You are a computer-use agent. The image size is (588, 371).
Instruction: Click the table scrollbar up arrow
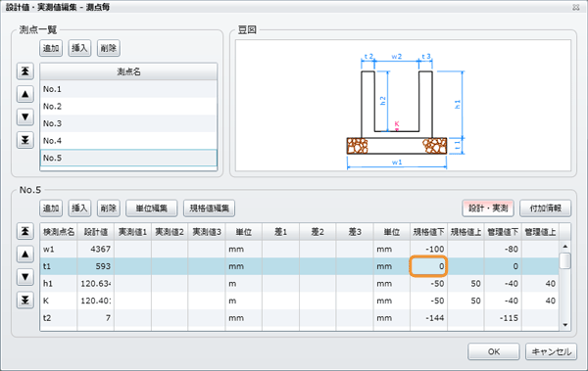pos(565,247)
